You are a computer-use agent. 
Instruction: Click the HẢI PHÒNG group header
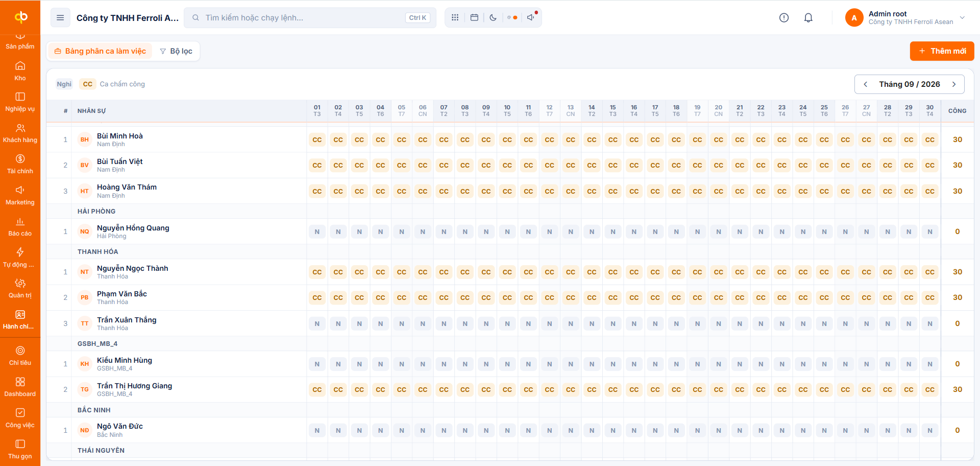pyautogui.click(x=96, y=211)
